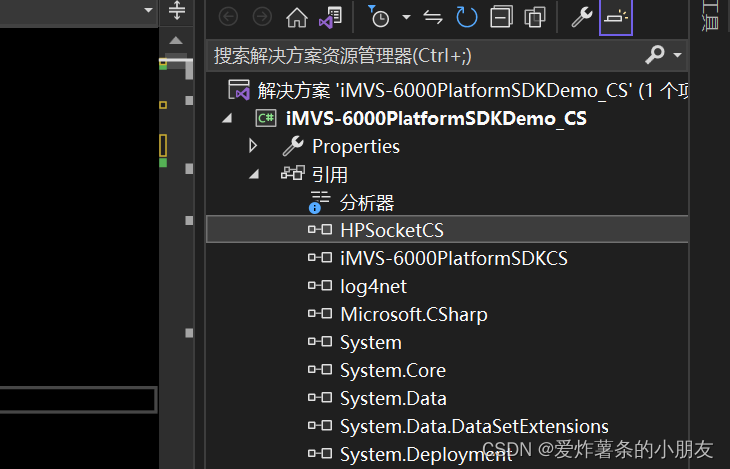
Task: Click the System.Core reference icon
Action: coord(320,369)
